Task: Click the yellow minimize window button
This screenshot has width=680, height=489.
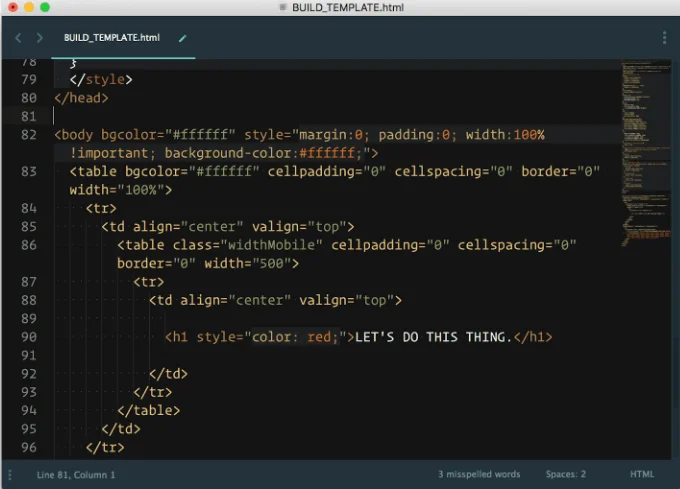Action: (29, 7)
